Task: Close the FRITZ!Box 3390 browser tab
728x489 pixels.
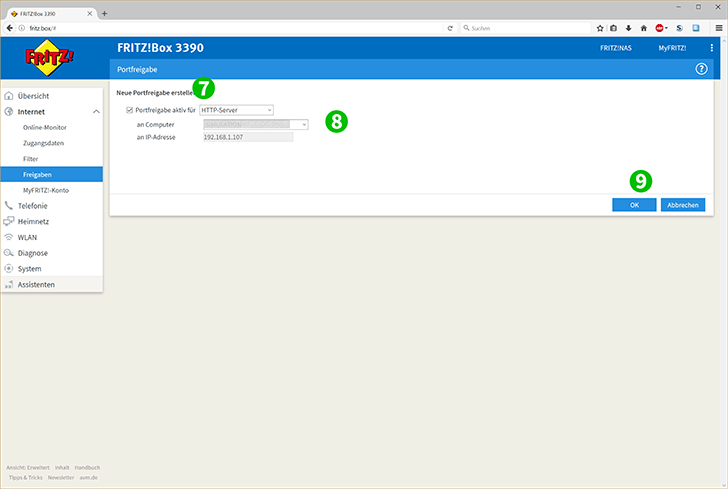Action: tap(90, 13)
